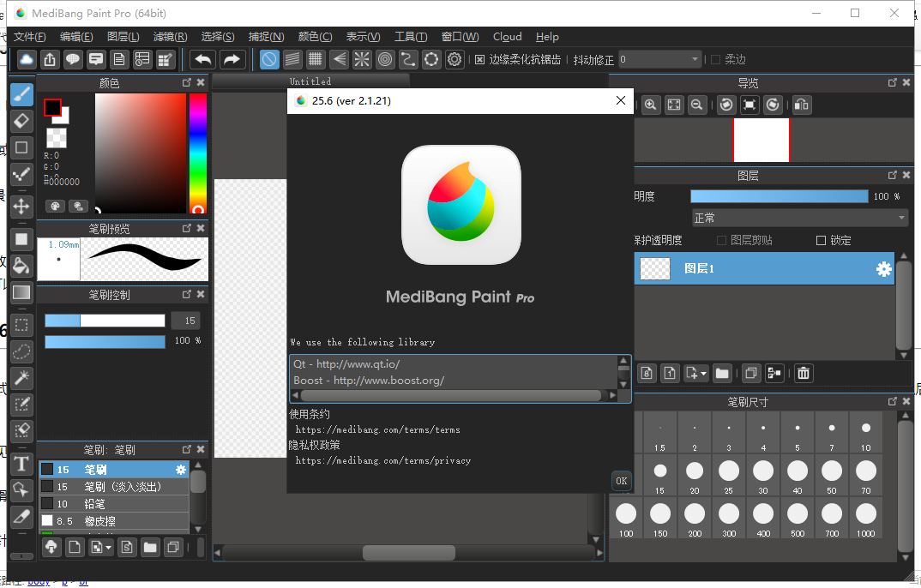
Task: Open the Help menu
Action: (x=547, y=36)
